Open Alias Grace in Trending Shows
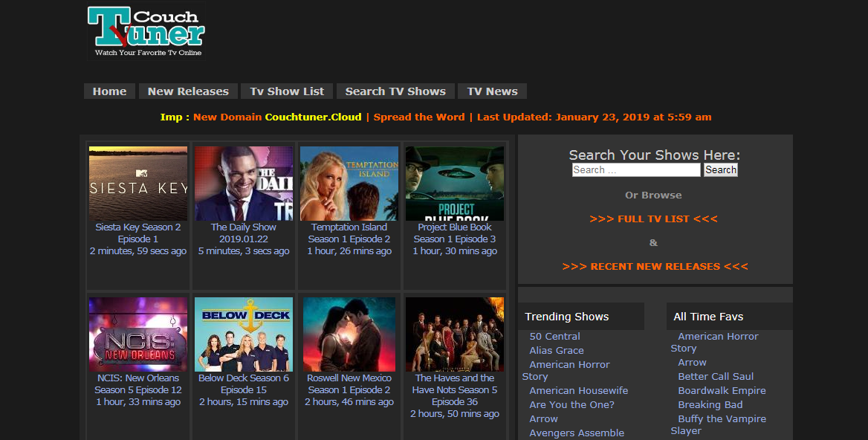This screenshot has width=868, height=440. (557, 350)
